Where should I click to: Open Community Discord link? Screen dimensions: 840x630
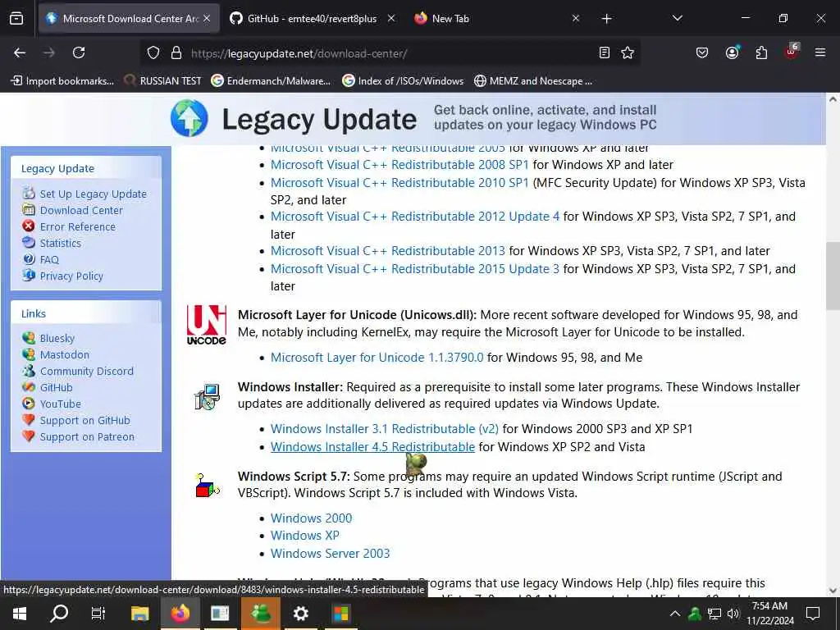86,372
